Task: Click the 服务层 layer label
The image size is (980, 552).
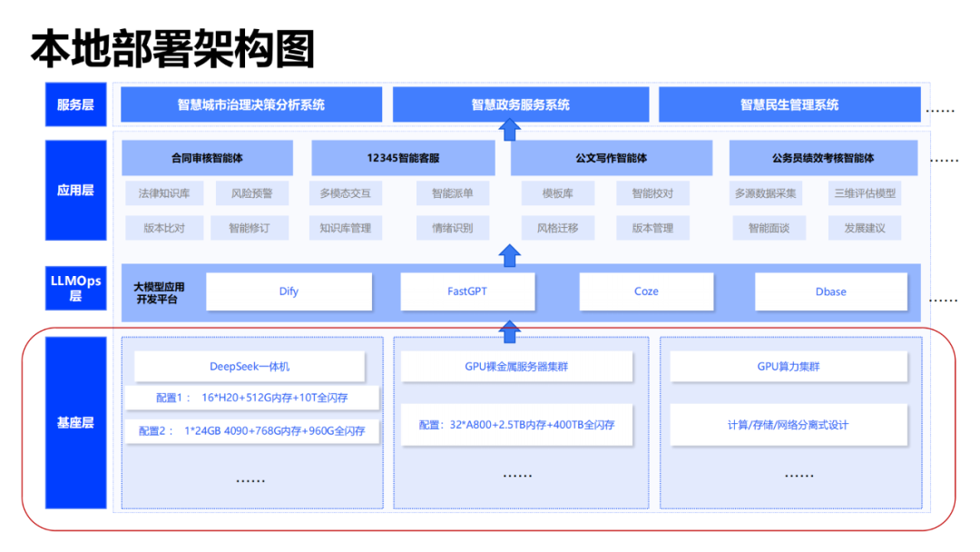Action: tap(75, 104)
